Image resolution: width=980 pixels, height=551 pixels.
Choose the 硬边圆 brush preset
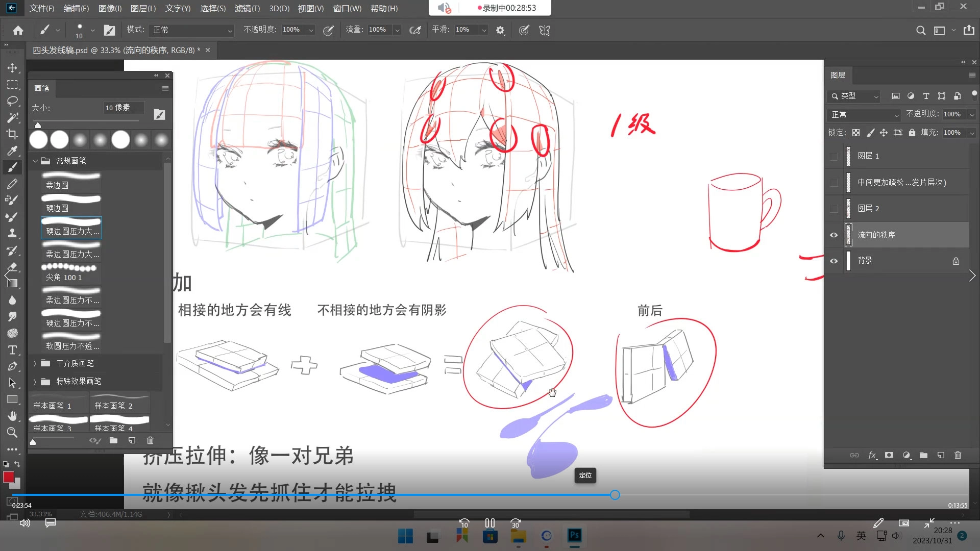[x=71, y=204]
